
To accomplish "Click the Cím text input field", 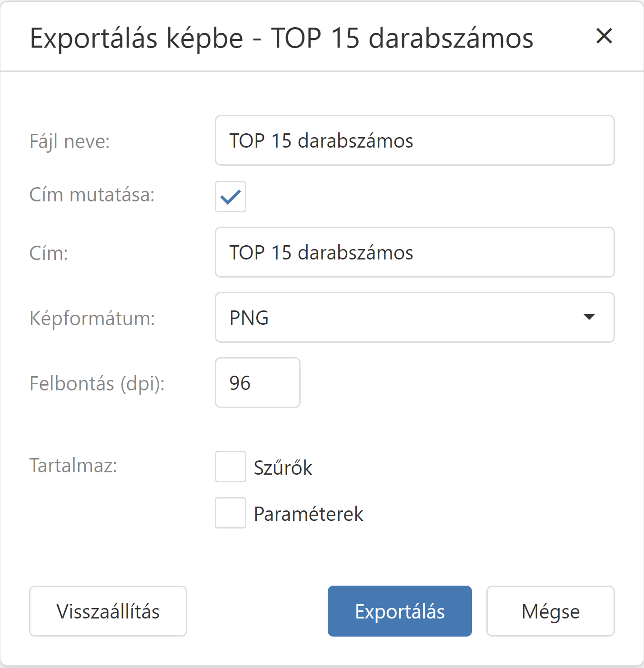I will [414, 252].
